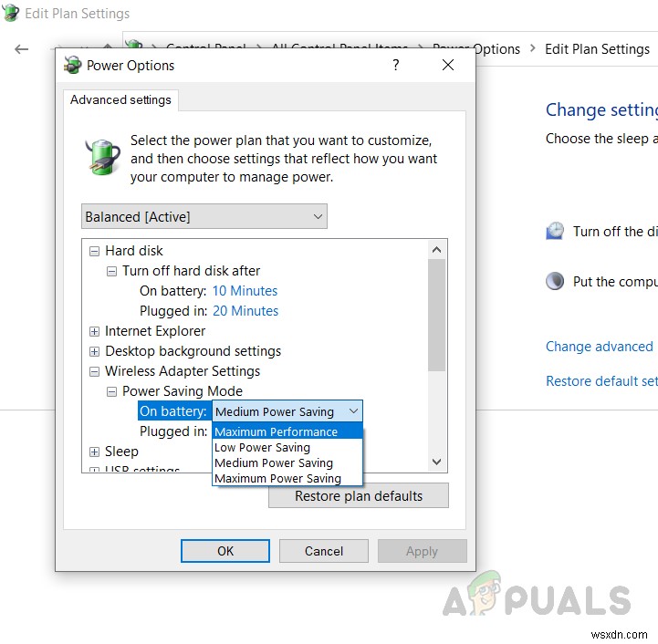Click the Put the computer to sleep moon icon

555,281
